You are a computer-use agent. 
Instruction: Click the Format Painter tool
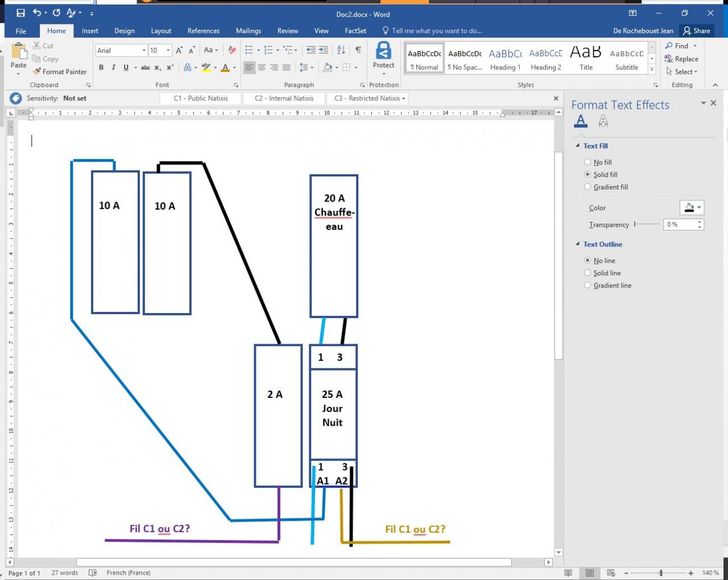click(60, 72)
